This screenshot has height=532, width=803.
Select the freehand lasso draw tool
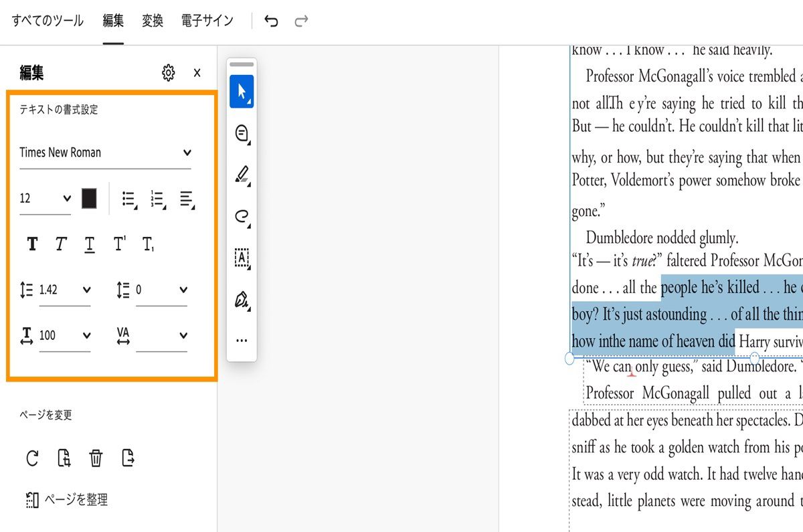(242, 216)
